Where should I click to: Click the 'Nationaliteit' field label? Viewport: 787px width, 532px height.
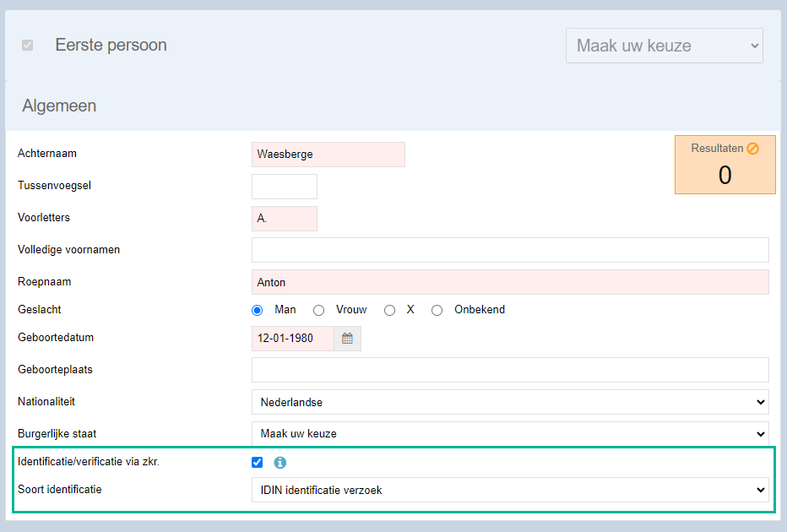pyautogui.click(x=46, y=401)
